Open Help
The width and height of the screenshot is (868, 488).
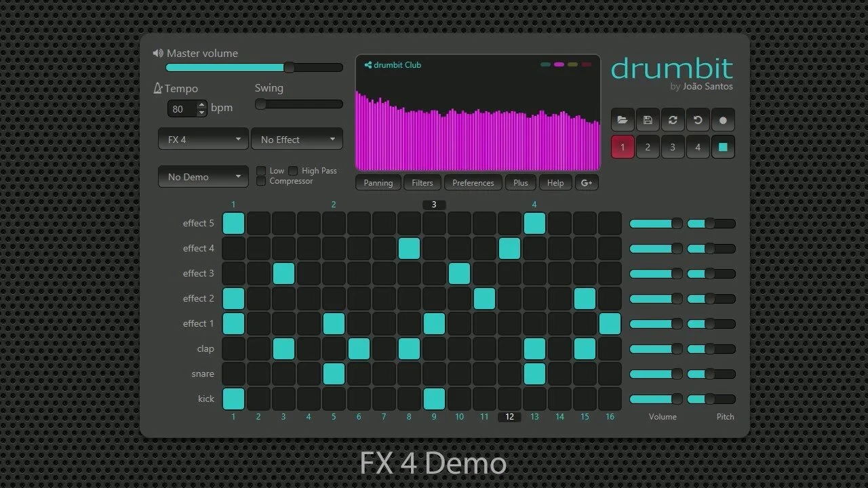pos(555,183)
